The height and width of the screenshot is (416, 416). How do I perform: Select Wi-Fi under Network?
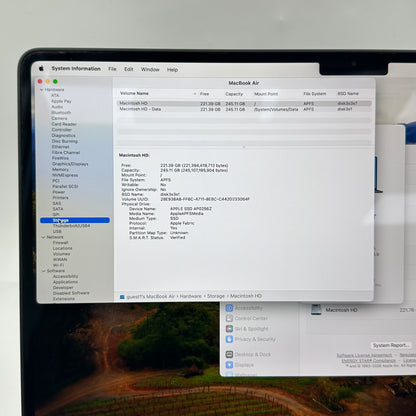click(x=58, y=265)
